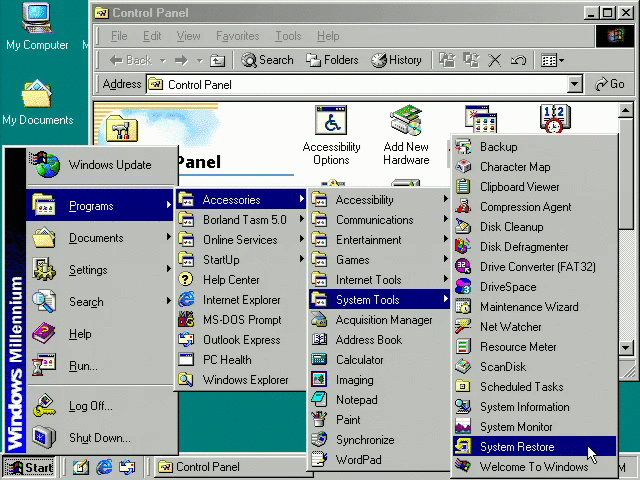This screenshot has width=640, height=480.
Task: Launch System Monitor icon
Action: point(463,427)
